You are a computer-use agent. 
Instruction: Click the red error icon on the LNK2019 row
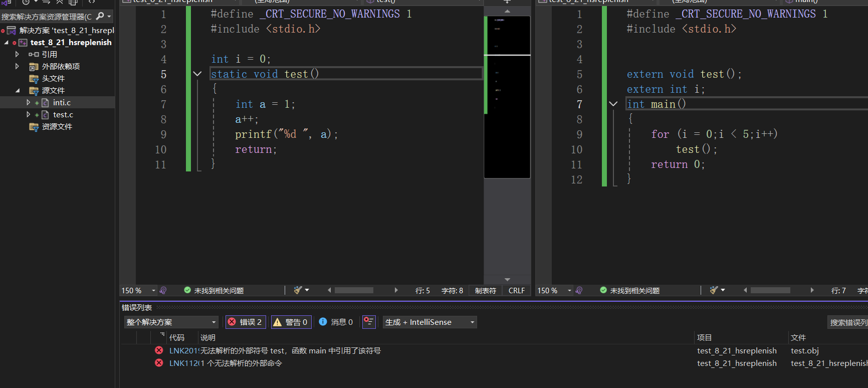159,350
